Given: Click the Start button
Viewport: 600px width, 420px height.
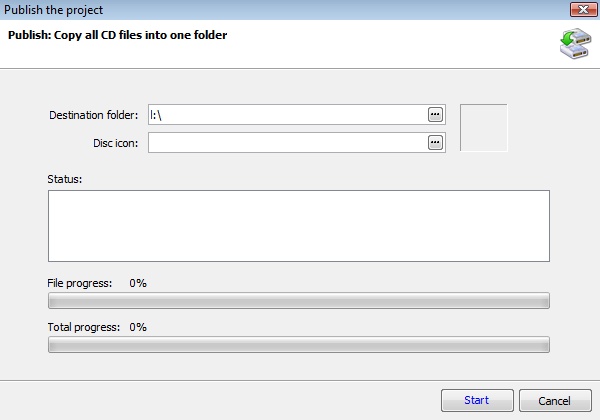Looking at the screenshot, I should click(x=477, y=400).
